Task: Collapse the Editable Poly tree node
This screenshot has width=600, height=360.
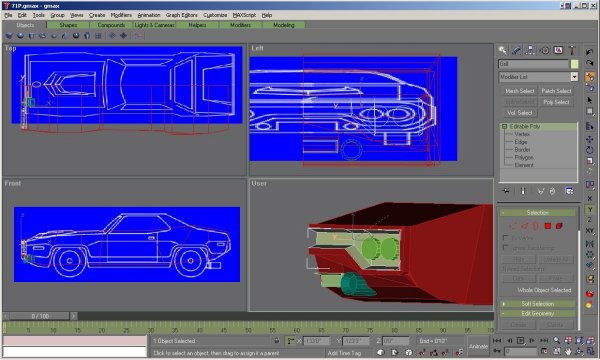Action: 504,126
